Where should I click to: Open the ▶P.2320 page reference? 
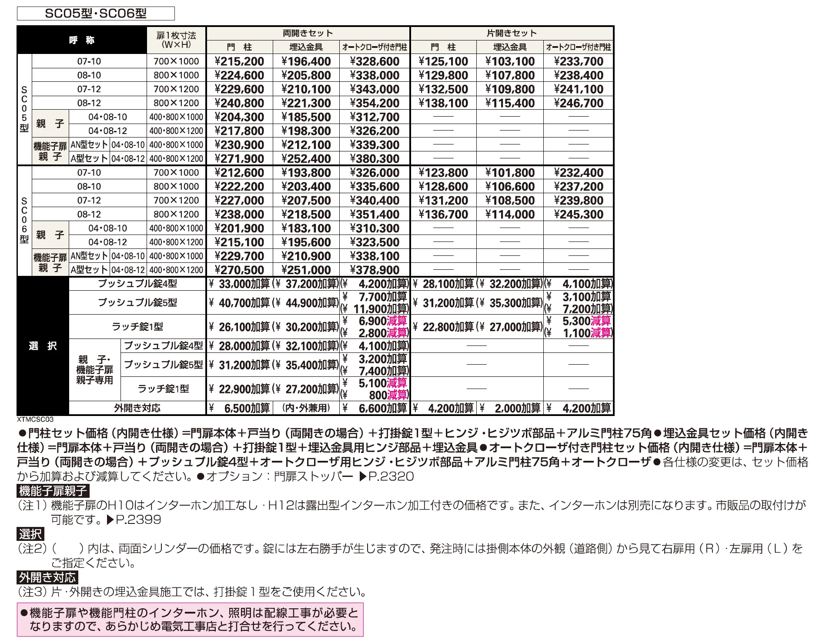(x=386, y=476)
